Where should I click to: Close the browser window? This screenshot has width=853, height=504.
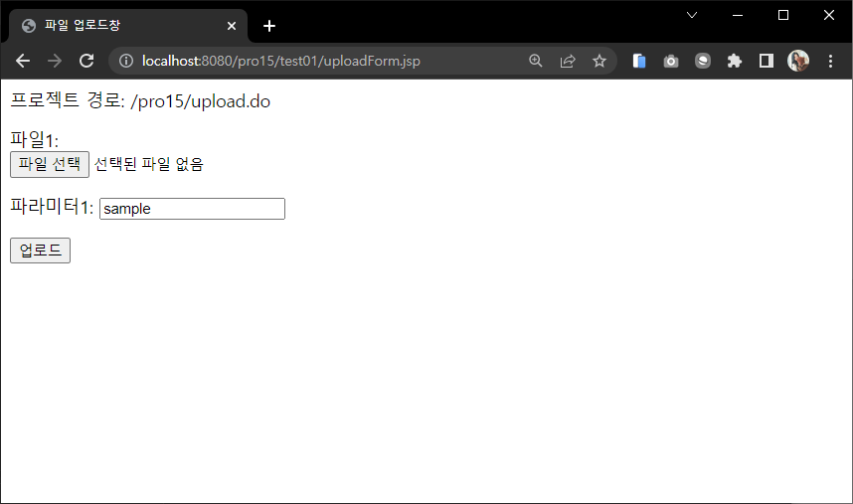[829, 15]
